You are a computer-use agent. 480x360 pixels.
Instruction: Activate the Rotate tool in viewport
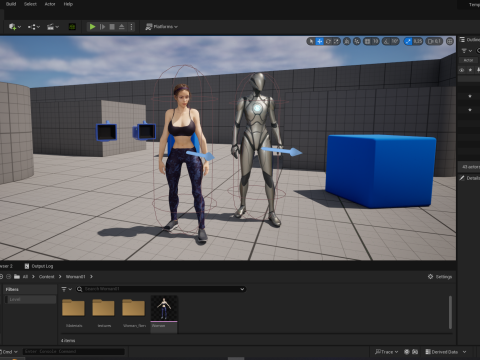[x=328, y=41]
